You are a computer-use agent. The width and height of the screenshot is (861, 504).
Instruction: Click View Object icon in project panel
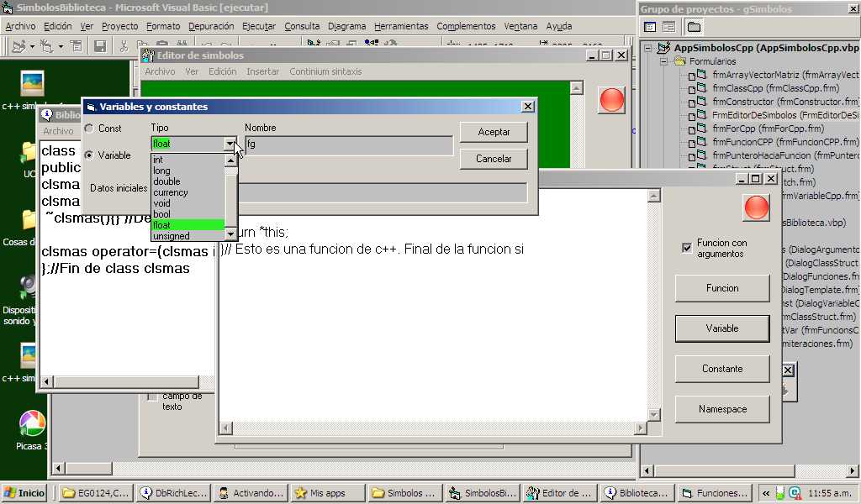pos(668,27)
